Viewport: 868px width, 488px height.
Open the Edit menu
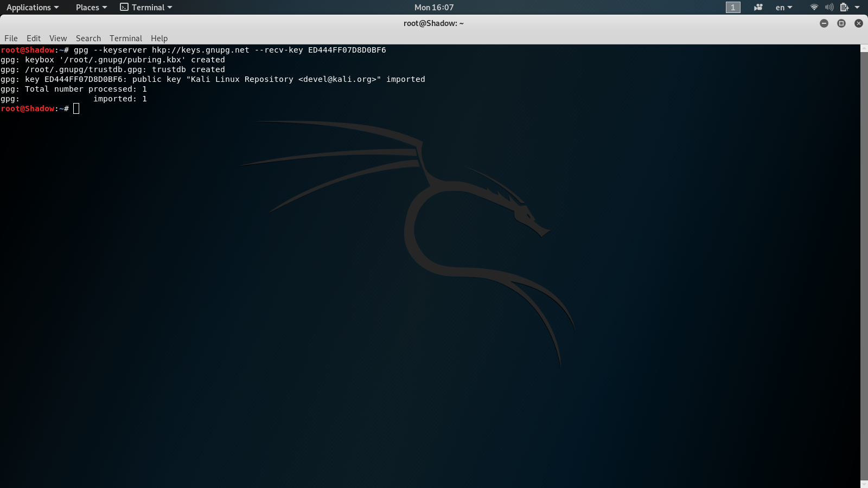pos(34,38)
